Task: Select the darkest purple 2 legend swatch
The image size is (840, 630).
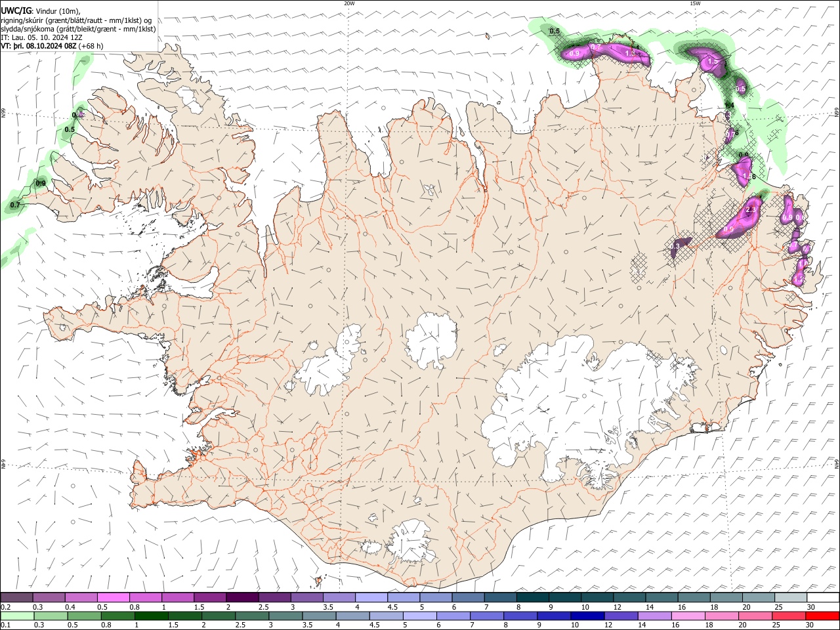Action: point(241,598)
